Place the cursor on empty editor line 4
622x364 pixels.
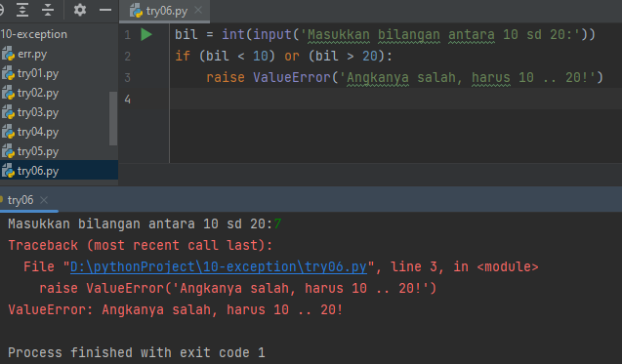click(x=395, y=99)
